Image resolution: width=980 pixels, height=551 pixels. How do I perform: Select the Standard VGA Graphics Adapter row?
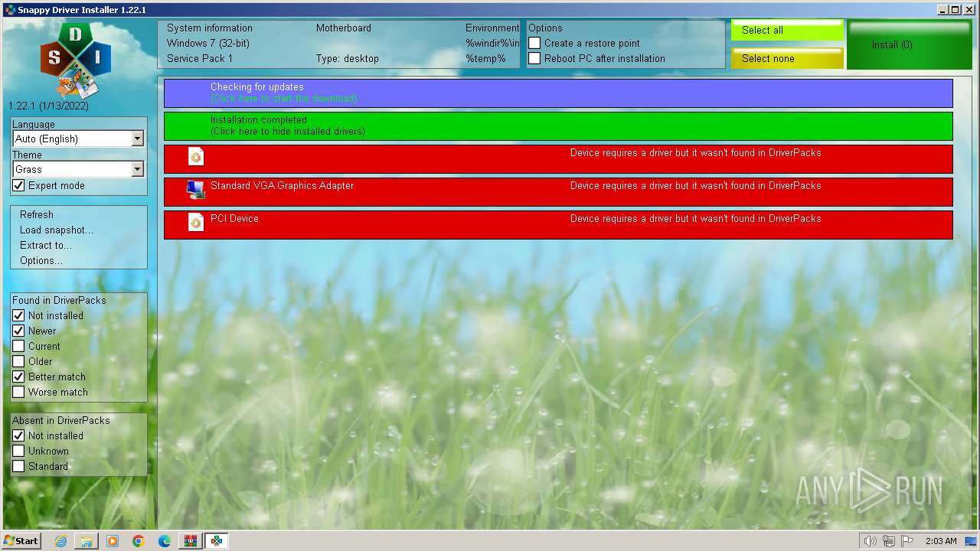(558, 192)
